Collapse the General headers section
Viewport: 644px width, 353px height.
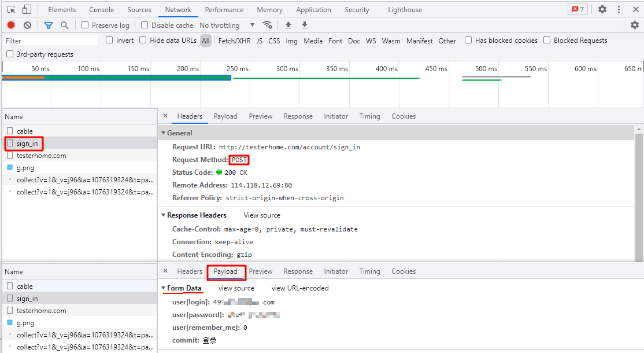(163, 133)
